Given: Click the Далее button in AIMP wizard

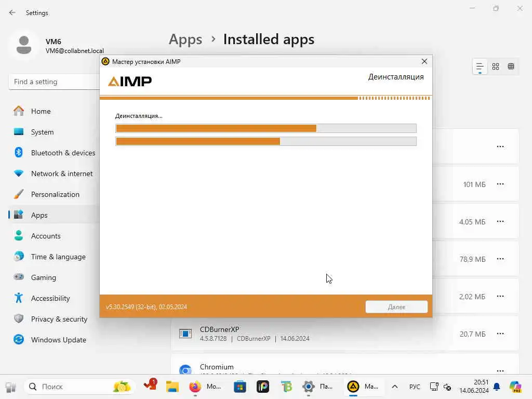Looking at the screenshot, I should (x=396, y=307).
